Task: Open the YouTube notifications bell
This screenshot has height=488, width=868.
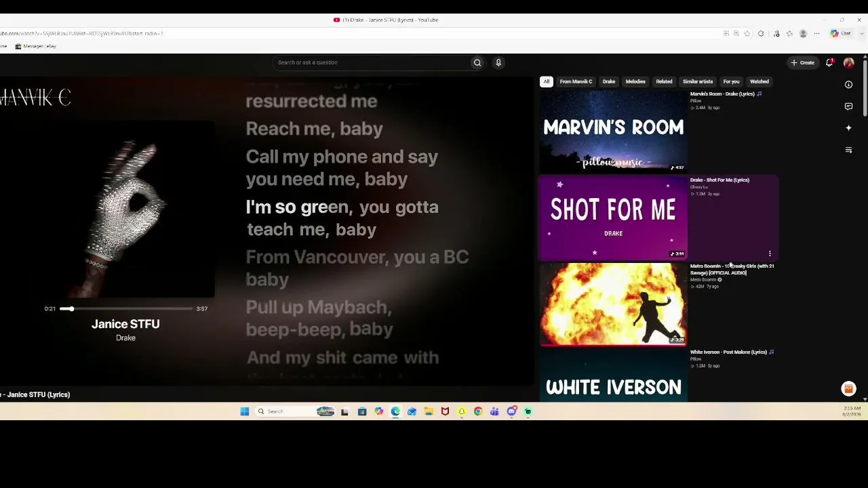Action: click(x=829, y=62)
